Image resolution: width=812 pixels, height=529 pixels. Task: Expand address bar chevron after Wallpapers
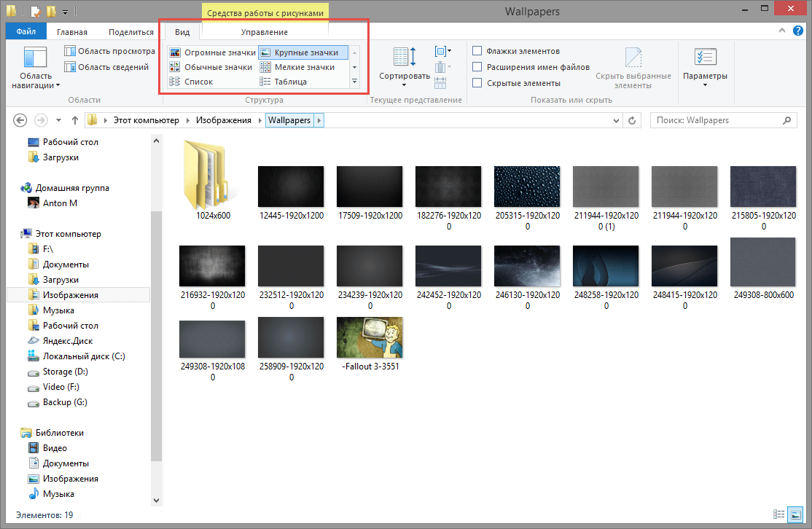point(319,120)
